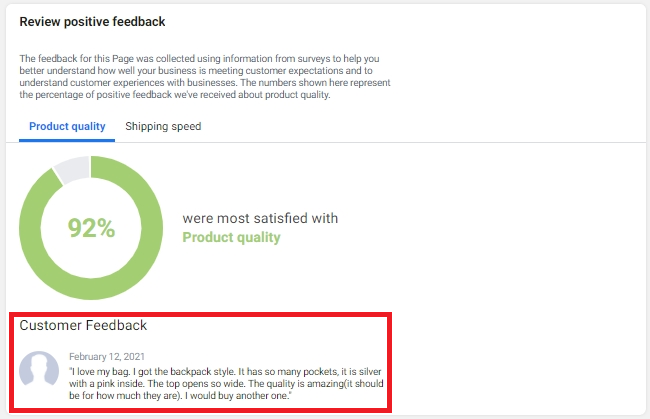Click the green Product quality label
The width and height of the screenshot is (650, 419).
pyautogui.click(x=231, y=237)
